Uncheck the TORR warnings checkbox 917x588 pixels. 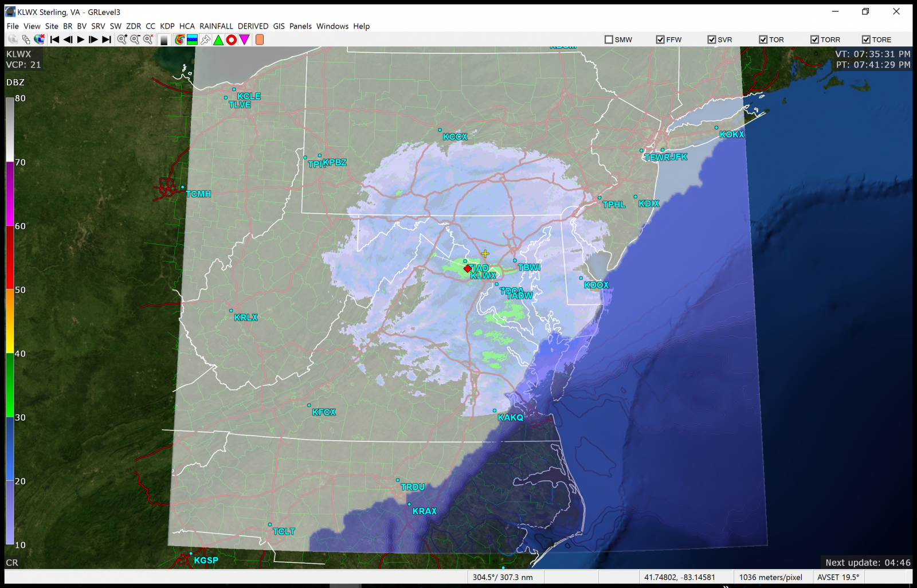(814, 40)
